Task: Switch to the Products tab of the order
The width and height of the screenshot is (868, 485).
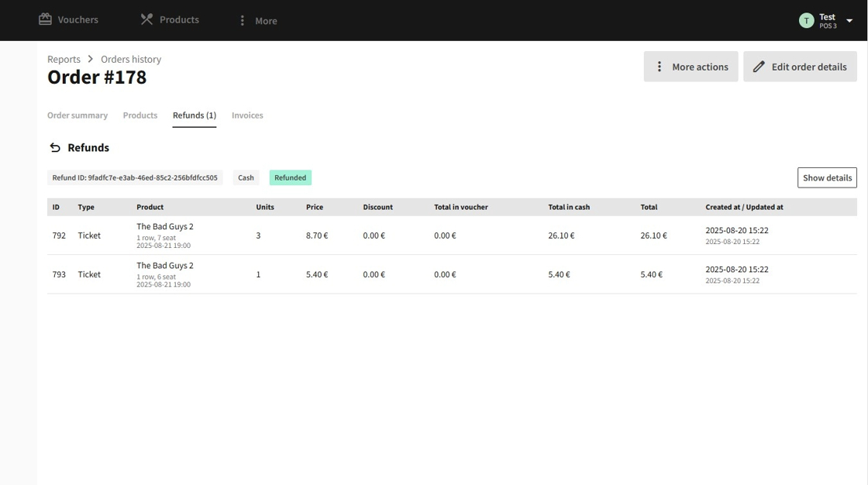Action: click(140, 115)
